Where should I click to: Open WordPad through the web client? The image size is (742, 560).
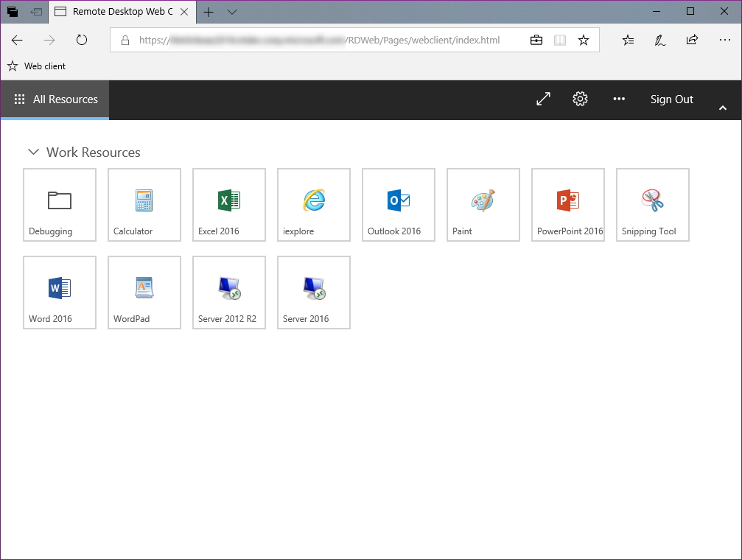point(144,292)
